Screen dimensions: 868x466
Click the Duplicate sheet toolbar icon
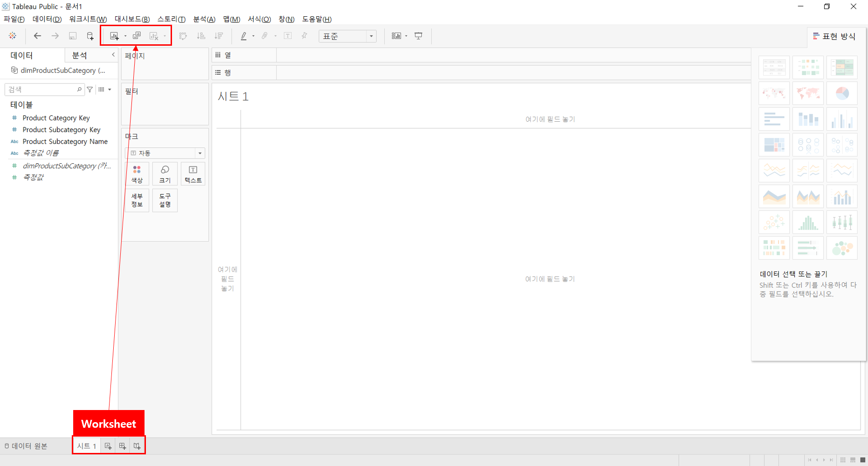point(137,36)
